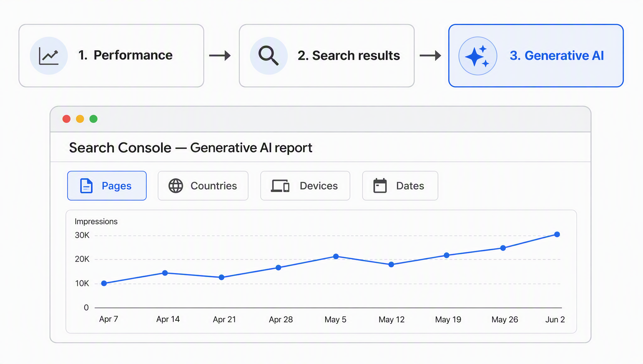Click the Apr 28 date label
The image size is (643, 364).
point(281,320)
